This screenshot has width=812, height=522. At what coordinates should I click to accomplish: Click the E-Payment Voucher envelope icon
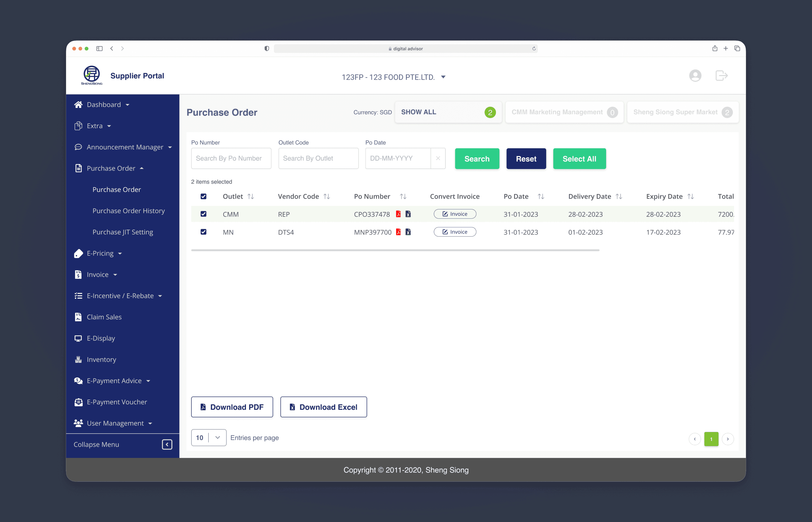coord(78,402)
